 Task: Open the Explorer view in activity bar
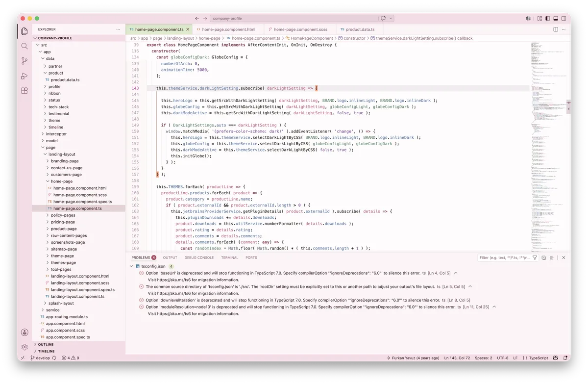24,31
